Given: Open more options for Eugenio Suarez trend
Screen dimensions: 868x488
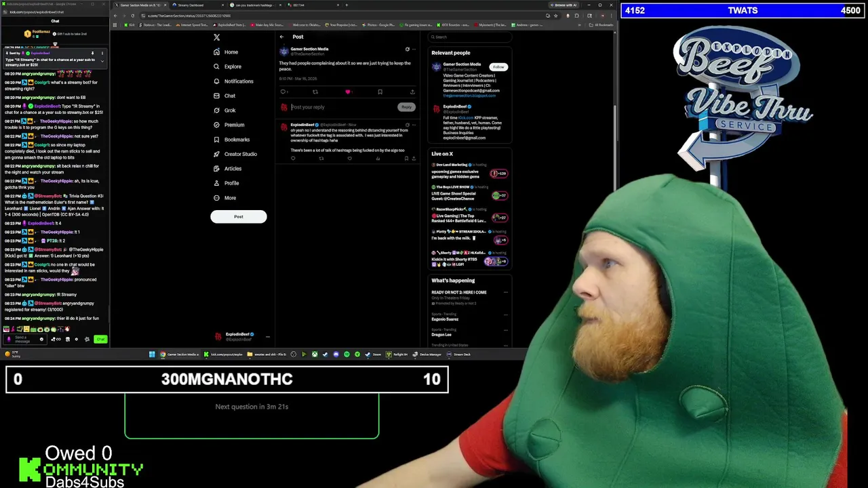Looking at the screenshot, I should pyautogui.click(x=505, y=315).
